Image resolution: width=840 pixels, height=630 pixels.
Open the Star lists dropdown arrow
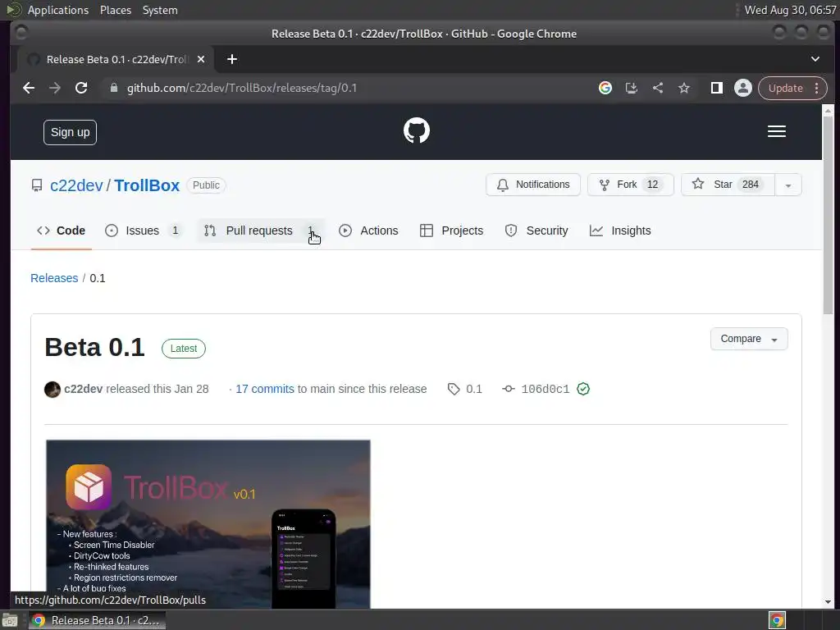[x=788, y=185]
